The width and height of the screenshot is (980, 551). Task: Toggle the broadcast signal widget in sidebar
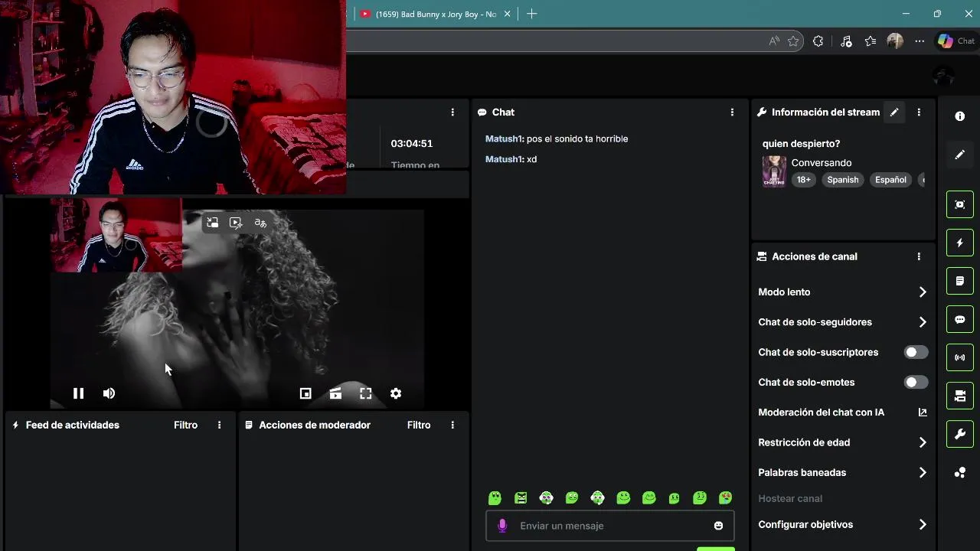960,357
